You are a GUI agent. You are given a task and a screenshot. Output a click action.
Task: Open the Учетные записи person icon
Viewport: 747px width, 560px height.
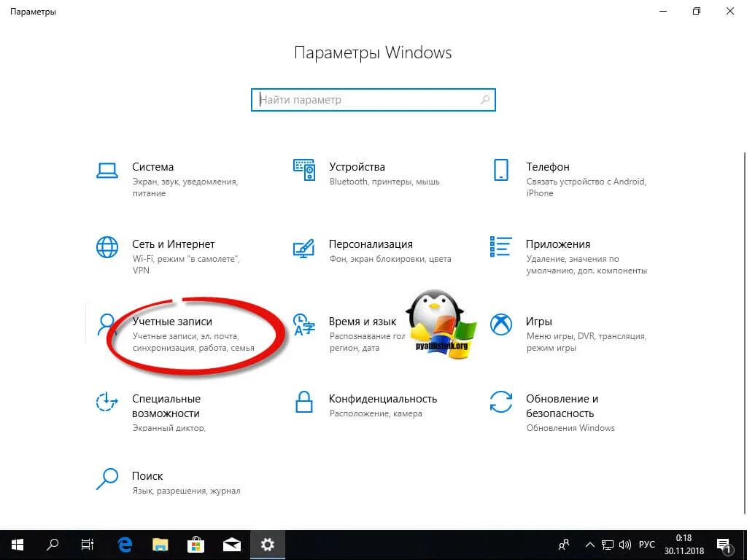(x=107, y=324)
